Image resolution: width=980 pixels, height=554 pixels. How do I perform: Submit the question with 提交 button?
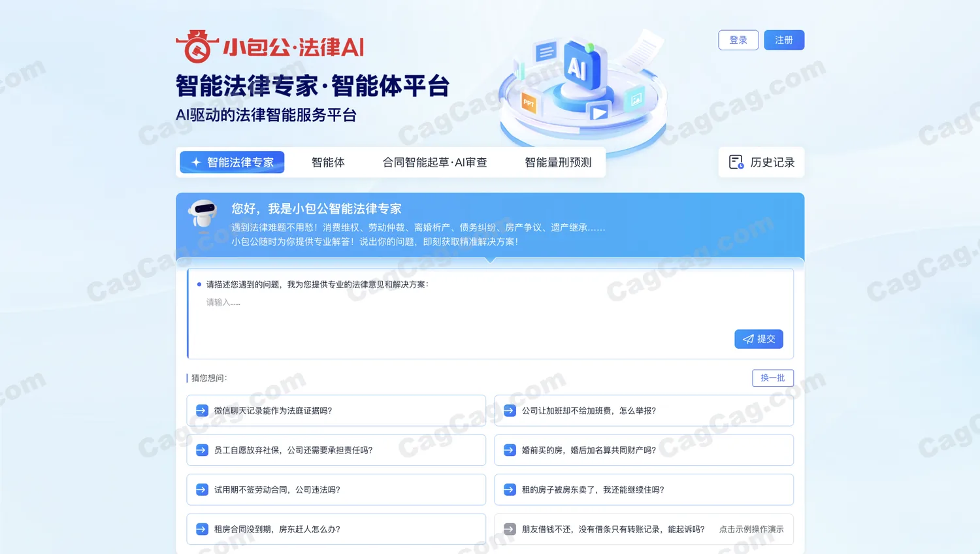tap(759, 339)
